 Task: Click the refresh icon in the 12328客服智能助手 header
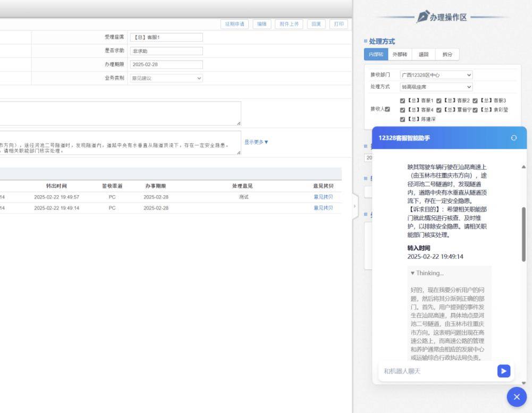513,138
